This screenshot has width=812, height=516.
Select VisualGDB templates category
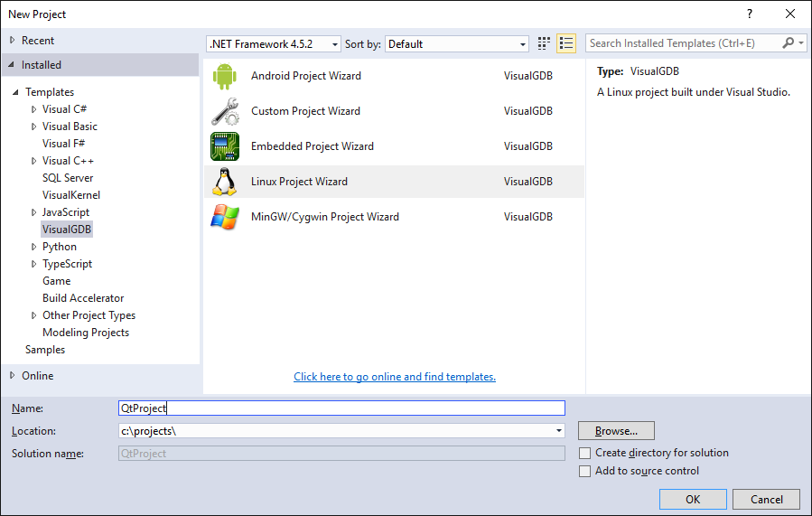67,229
